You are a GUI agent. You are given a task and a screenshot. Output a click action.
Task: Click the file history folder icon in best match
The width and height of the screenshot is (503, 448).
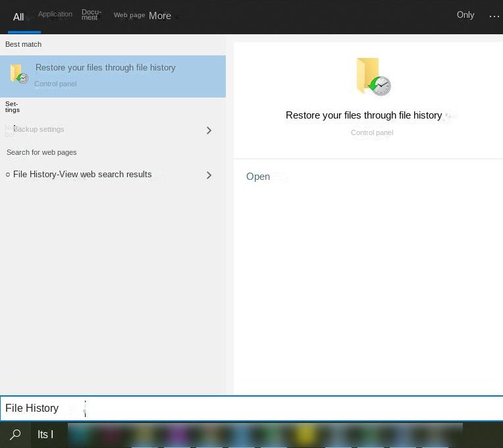(19, 74)
